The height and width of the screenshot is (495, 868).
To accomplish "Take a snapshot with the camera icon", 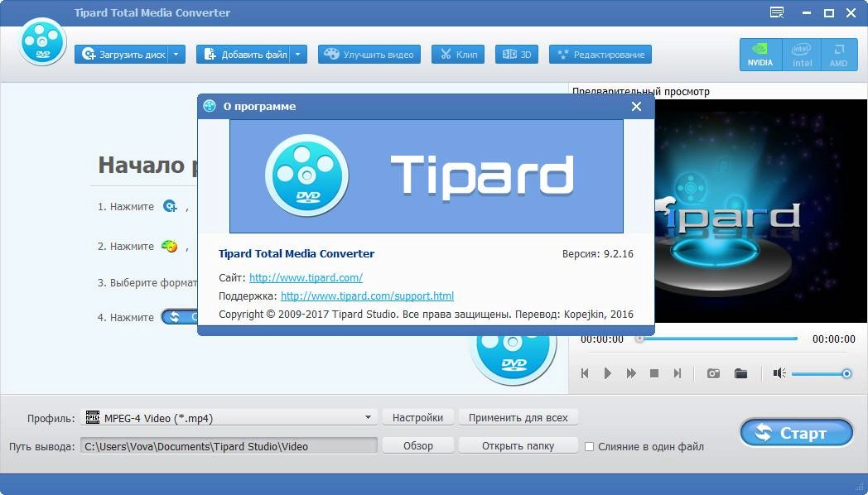I will pyautogui.click(x=714, y=373).
